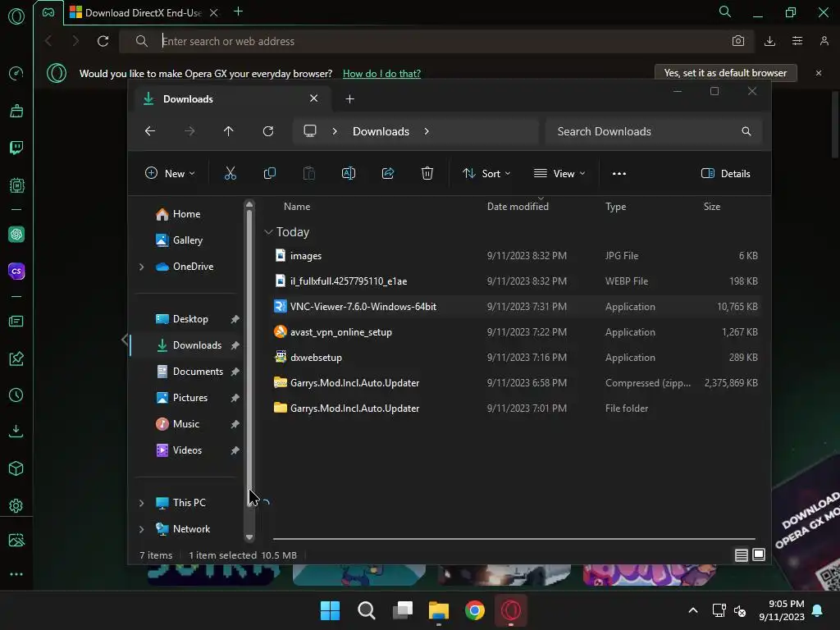Sort files by the Size column header
Viewport: 840px width, 630px height.
click(x=712, y=207)
